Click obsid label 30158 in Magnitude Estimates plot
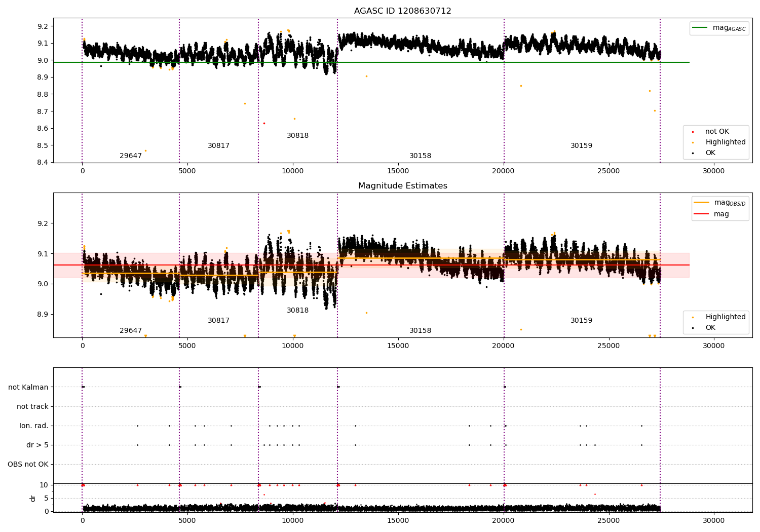 click(x=420, y=330)
